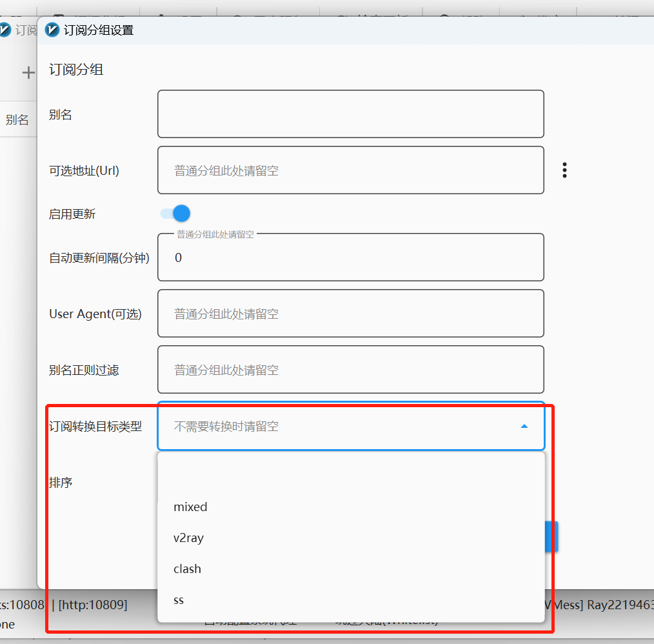This screenshot has width=654, height=644.
Task: Click the 别名 column header behind the dialog
Action: [17, 119]
